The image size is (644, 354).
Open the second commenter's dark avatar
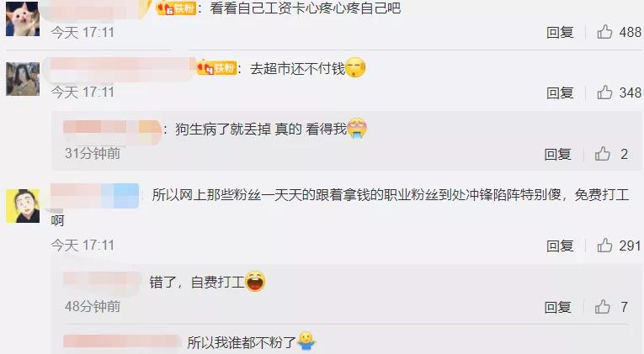pyautogui.click(x=23, y=79)
